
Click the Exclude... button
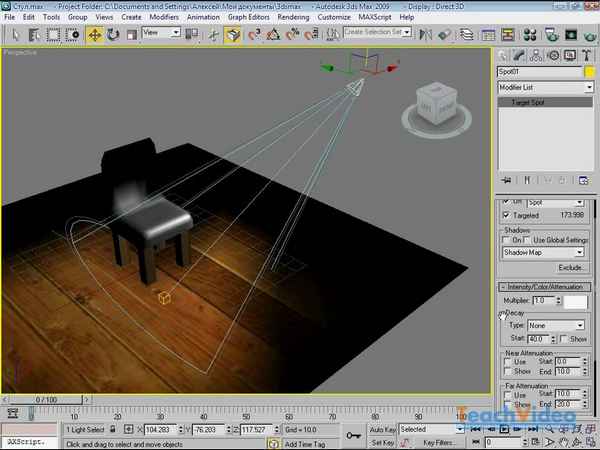click(570, 268)
